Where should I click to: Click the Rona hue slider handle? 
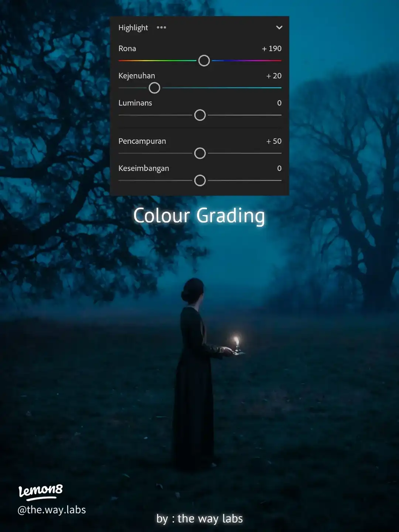pos(204,60)
